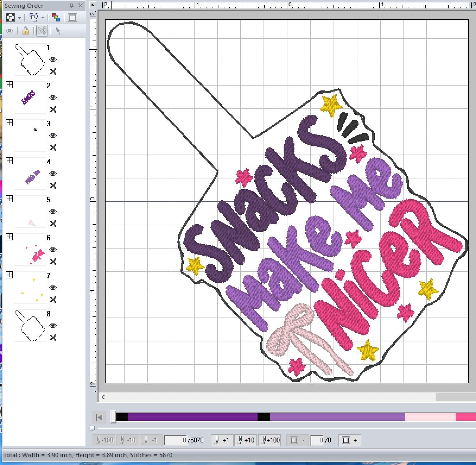
Task: Click the light purple segment of the color bar
Action: (337, 417)
